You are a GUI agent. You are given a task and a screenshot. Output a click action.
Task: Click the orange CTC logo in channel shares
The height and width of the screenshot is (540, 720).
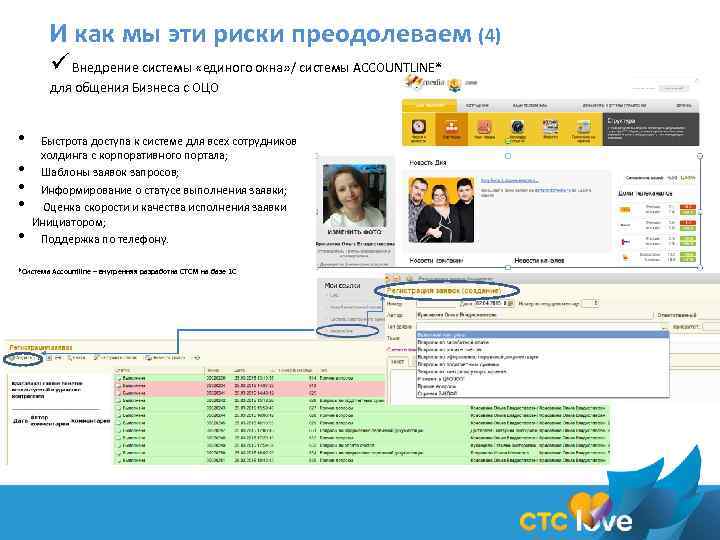625,209
